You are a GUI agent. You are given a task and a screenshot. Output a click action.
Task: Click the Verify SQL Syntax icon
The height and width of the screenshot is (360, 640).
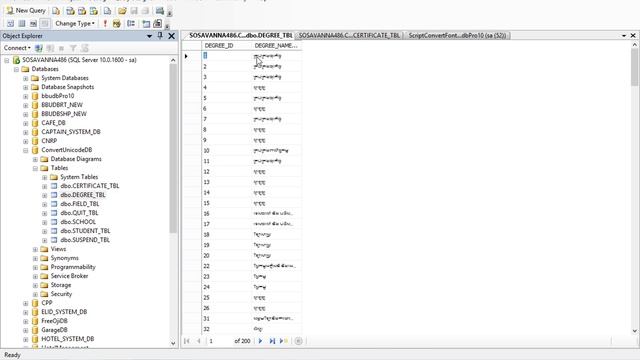pos(117,24)
